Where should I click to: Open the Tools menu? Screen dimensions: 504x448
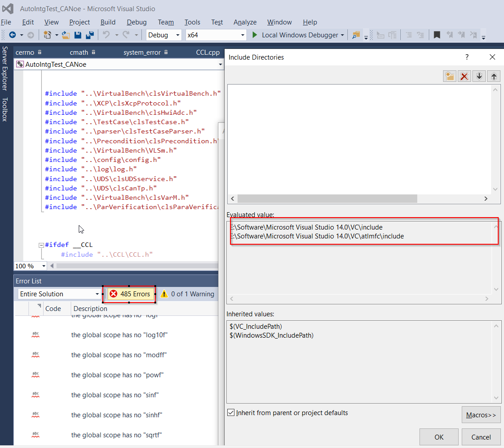tap(192, 22)
